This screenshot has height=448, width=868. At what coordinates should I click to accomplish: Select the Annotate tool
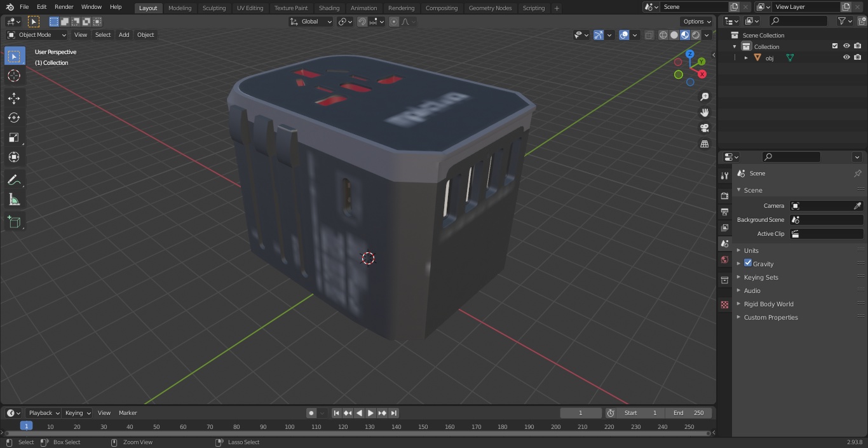14,180
